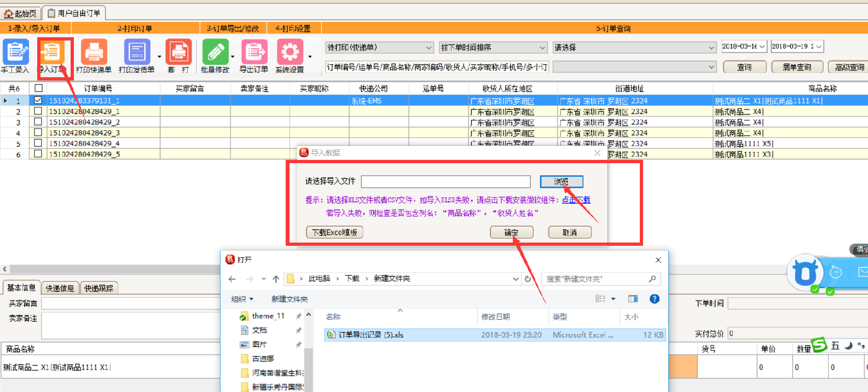
Task: Click the 查询 search button
Action: coord(744,67)
